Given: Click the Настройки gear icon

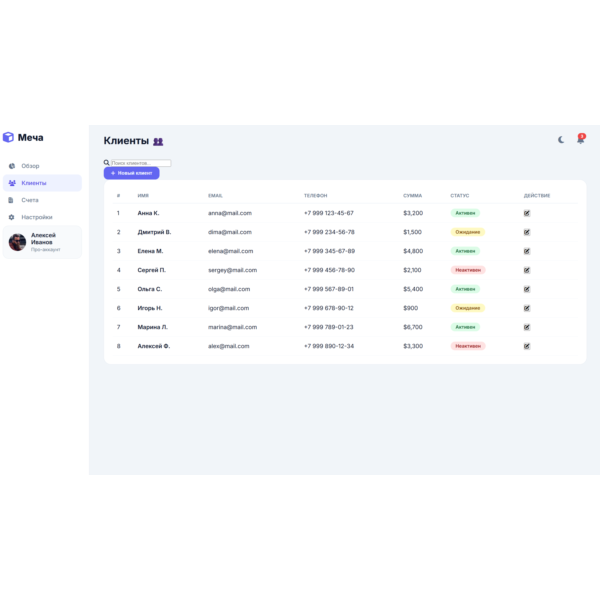Looking at the screenshot, I should (11, 217).
